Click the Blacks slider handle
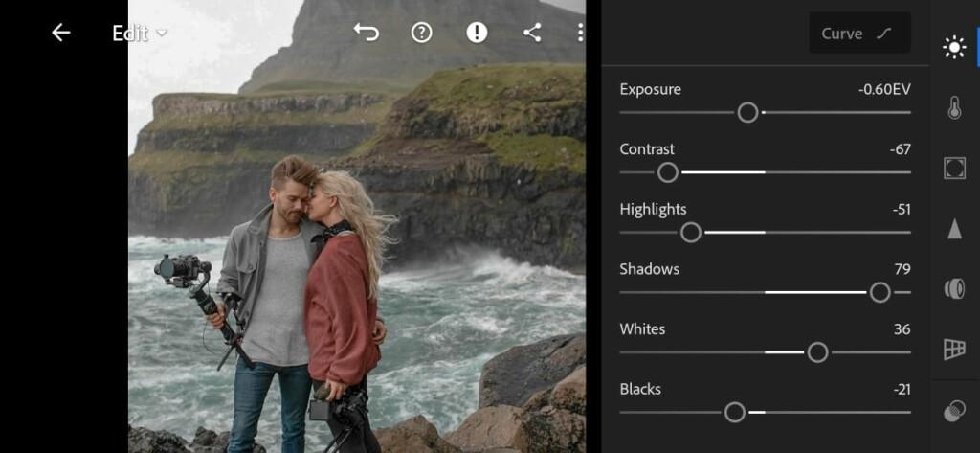980x453 pixels. pos(735,413)
